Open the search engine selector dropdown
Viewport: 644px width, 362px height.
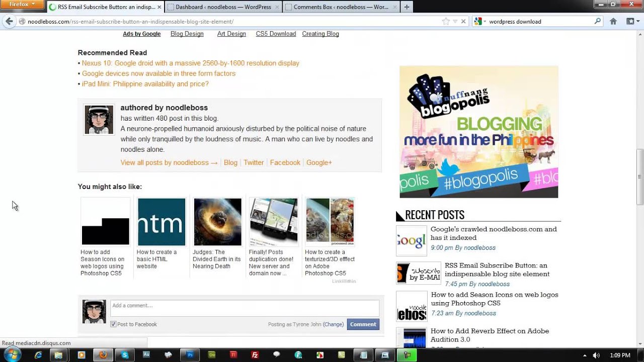[x=480, y=21]
